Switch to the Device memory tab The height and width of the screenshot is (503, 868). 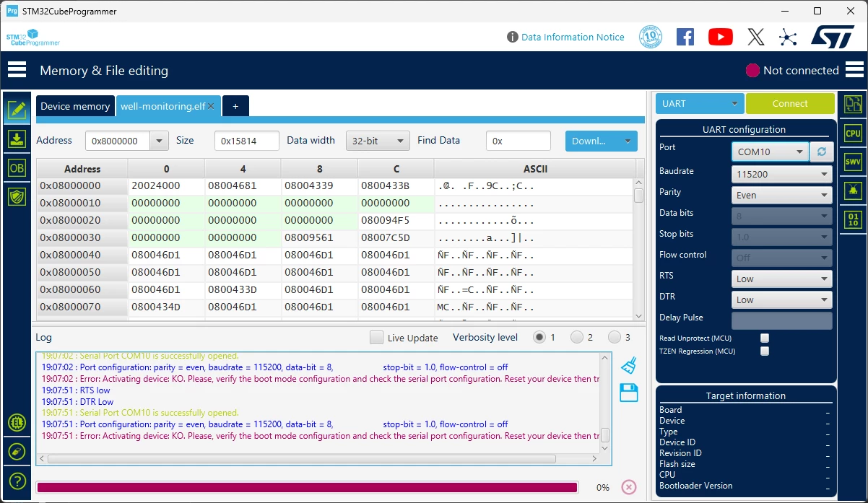tap(75, 106)
